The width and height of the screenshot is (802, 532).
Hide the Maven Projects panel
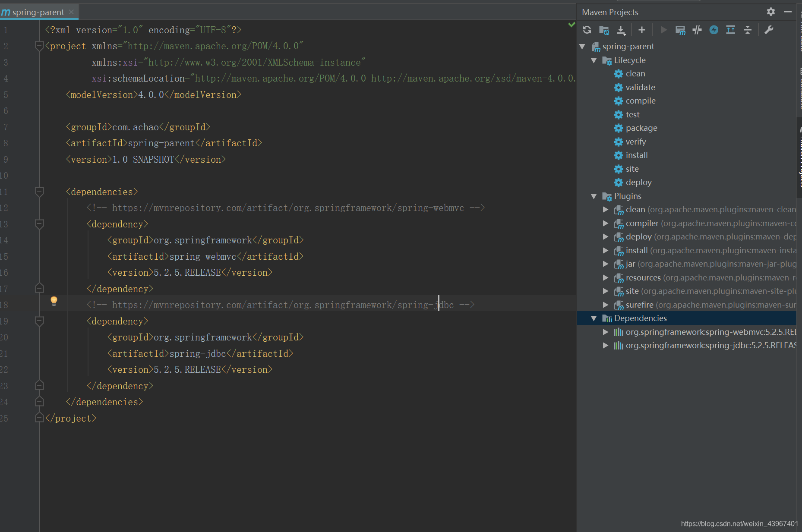click(x=788, y=12)
